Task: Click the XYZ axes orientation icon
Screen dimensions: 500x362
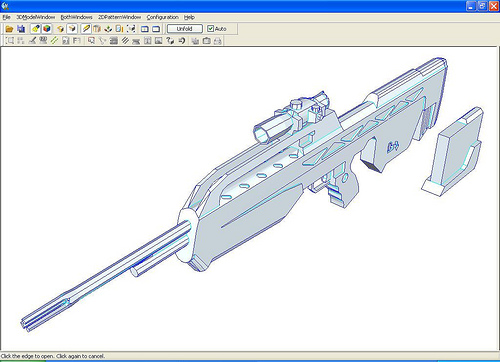Action: click(x=108, y=29)
